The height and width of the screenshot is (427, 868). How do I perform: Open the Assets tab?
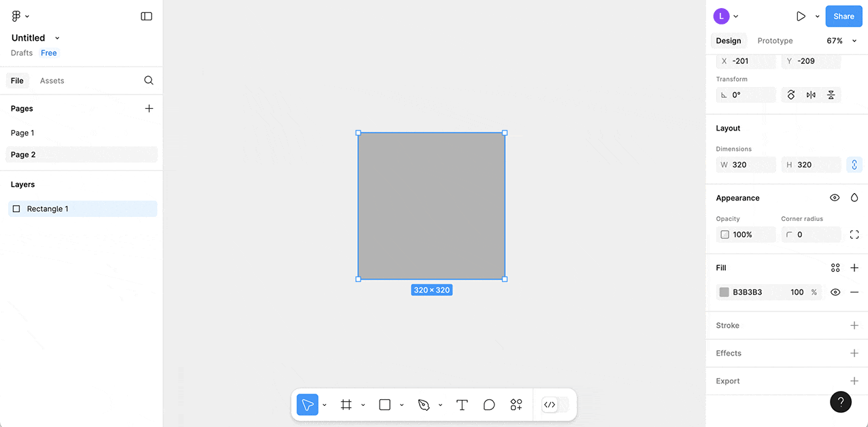[x=52, y=80]
